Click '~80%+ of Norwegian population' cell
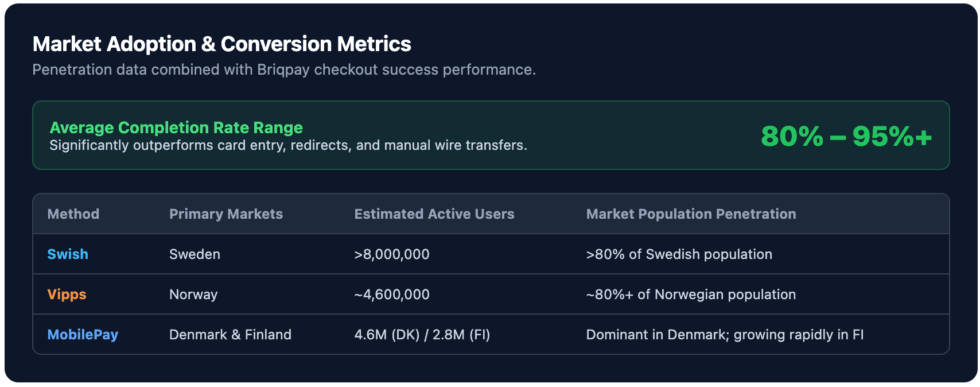The height and width of the screenshot is (387, 980). point(691,295)
